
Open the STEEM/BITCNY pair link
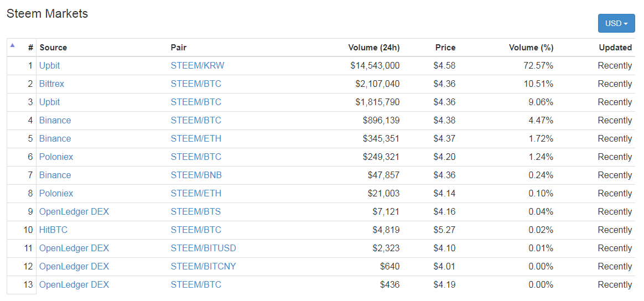(203, 266)
